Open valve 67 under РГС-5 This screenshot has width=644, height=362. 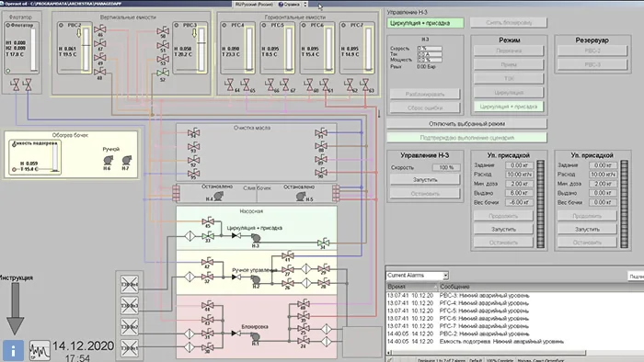click(285, 85)
